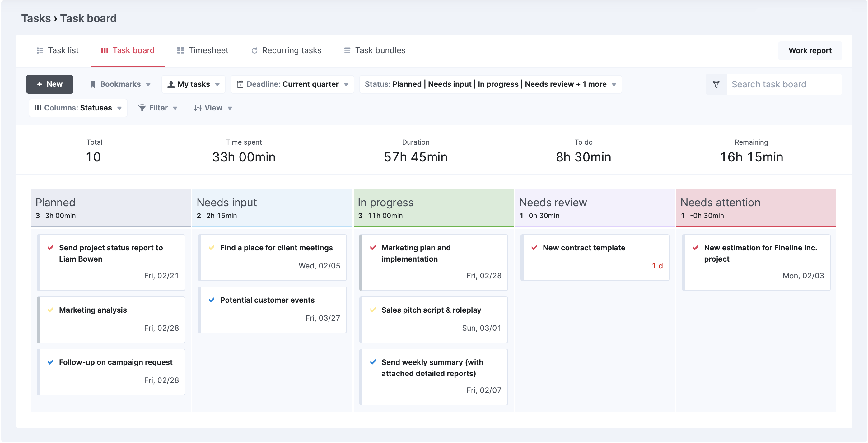This screenshot has height=443, width=868.
Task: Open the Task bundles tab
Action: [374, 50]
